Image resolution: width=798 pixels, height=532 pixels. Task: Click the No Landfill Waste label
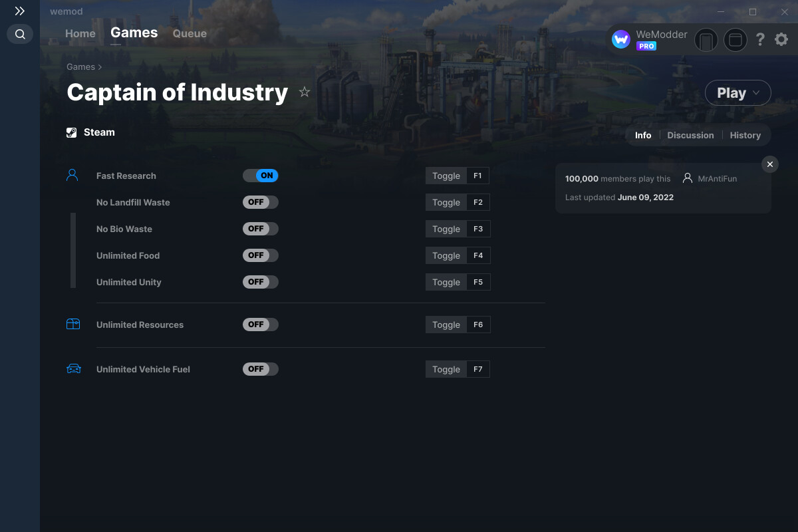tap(133, 202)
